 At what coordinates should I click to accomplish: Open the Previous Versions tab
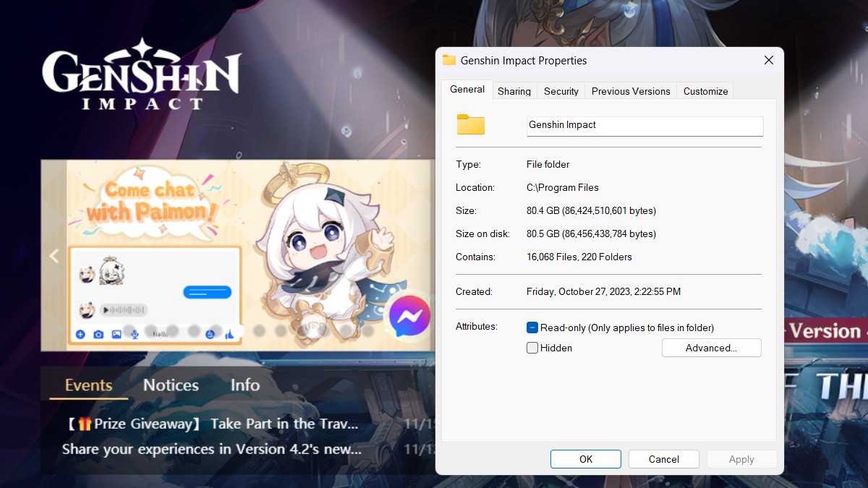[x=630, y=91]
